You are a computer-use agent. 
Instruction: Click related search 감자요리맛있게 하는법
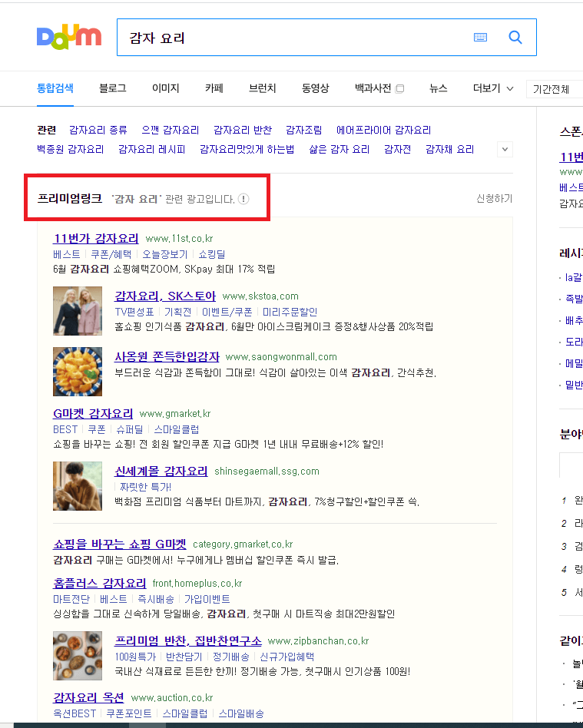click(247, 150)
